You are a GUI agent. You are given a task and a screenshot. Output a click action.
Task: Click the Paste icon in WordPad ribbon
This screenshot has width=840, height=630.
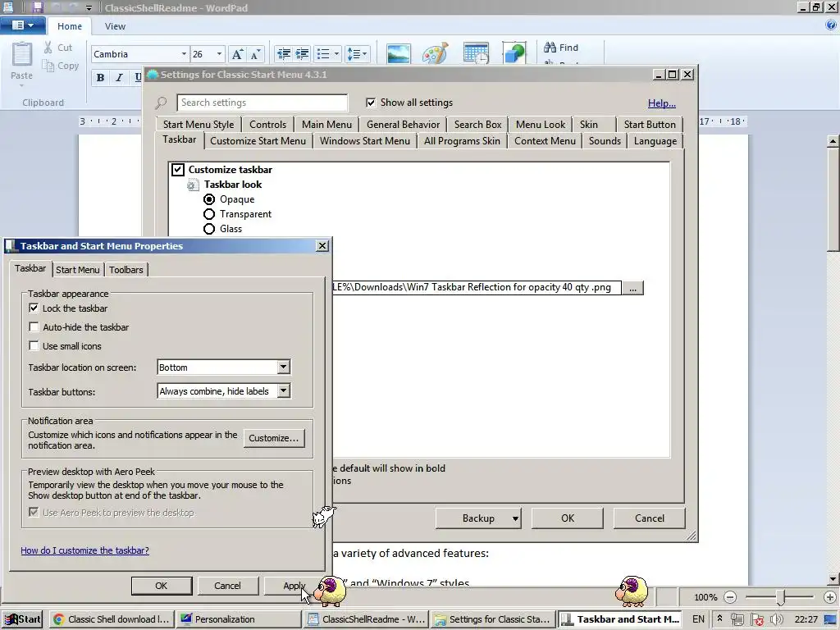pyautogui.click(x=22, y=55)
